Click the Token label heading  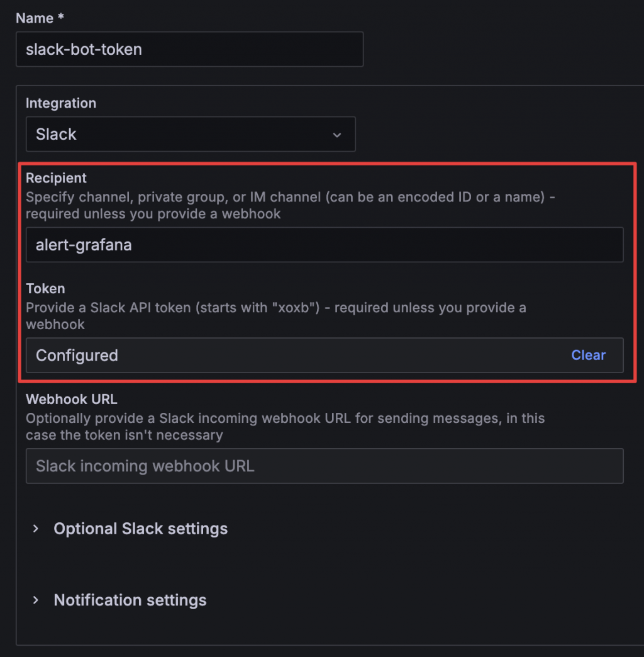pyautogui.click(x=45, y=289)
